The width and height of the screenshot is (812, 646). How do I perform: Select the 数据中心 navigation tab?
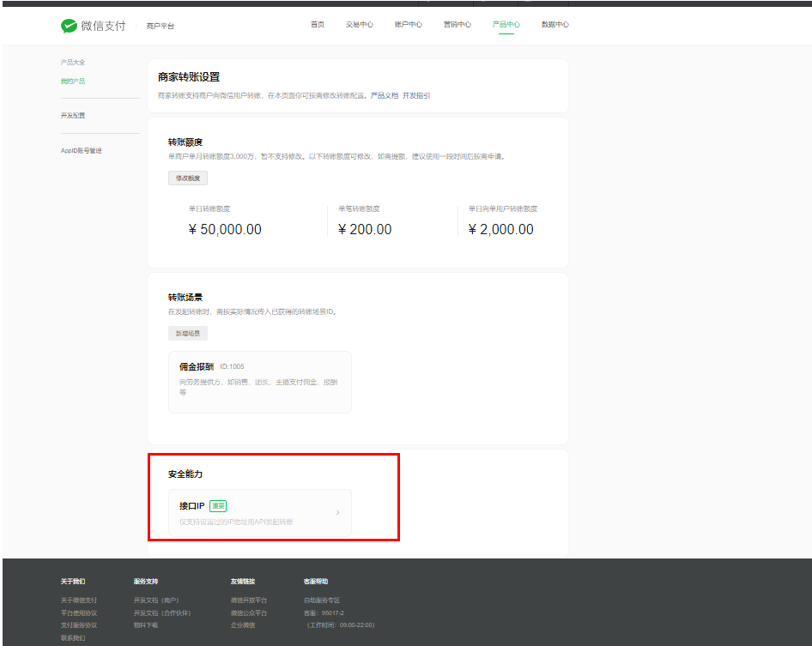point(554,25)
